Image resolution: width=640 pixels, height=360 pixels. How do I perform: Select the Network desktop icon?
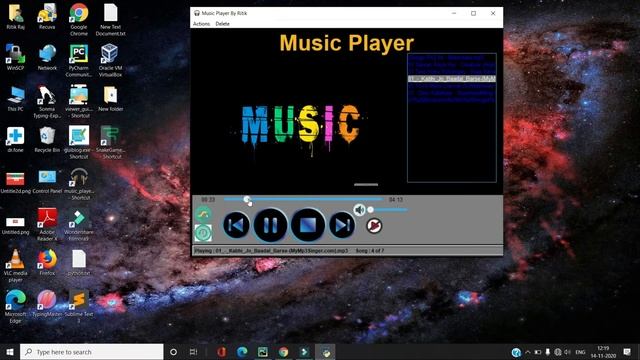click(47, 57)
